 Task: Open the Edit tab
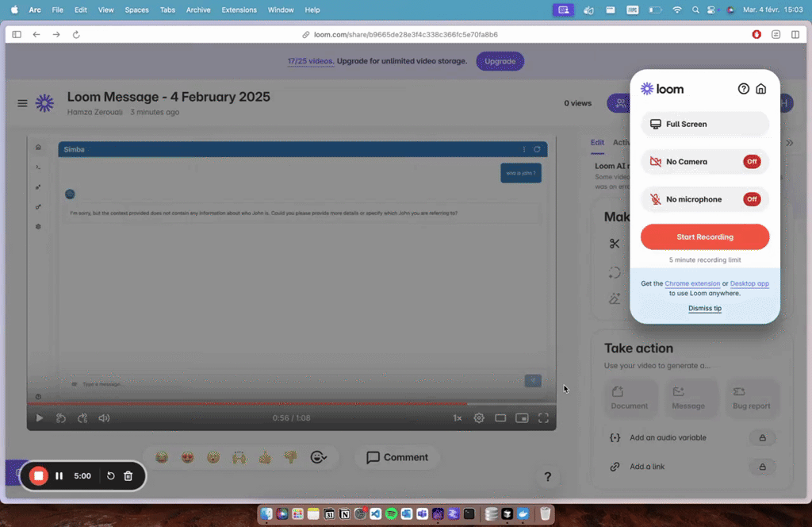tap(597, 143)
